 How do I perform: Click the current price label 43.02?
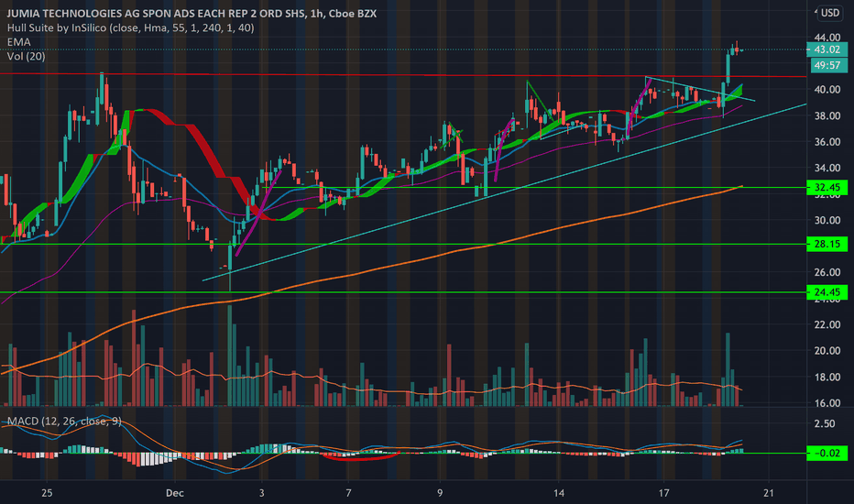tap(827, 49)
